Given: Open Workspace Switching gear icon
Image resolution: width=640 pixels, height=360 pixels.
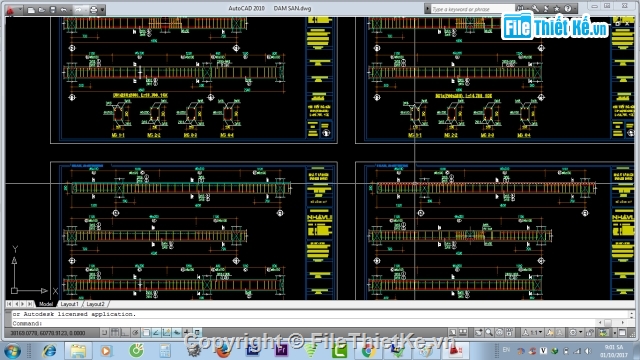Looking at the screenshot, I should (x=573, y=333).
